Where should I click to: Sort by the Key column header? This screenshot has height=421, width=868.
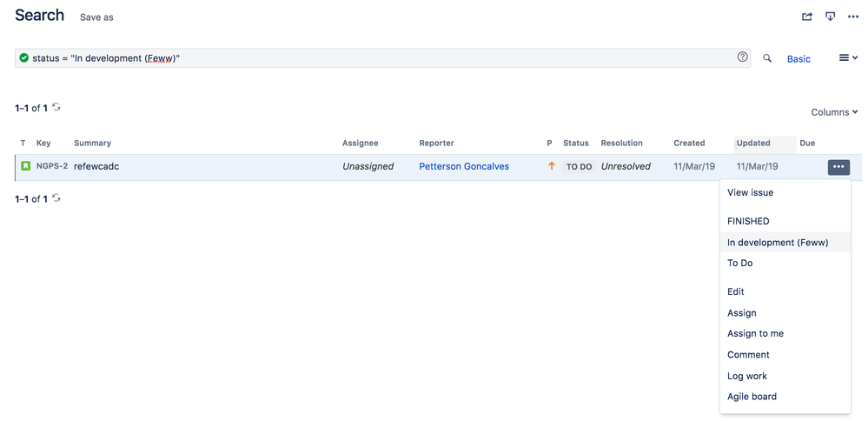coord(43,143)
